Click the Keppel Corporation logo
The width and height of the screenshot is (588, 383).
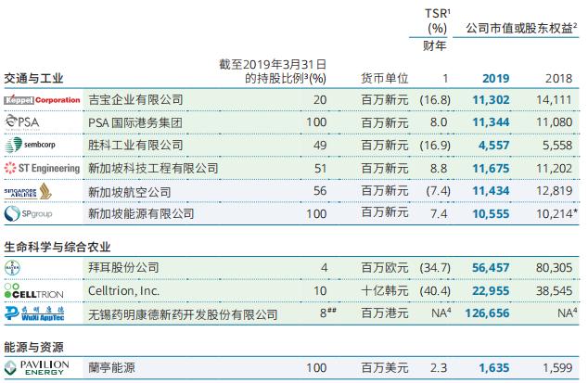[43, 100]
